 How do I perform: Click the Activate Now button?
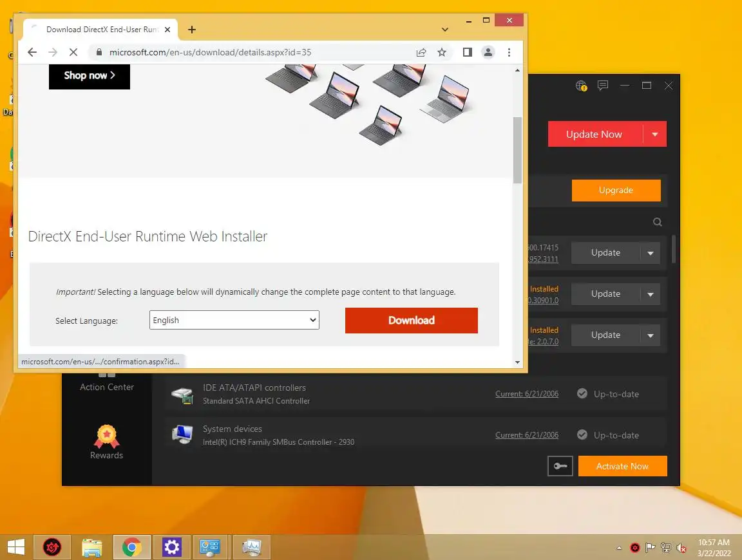pyautogui.click(x=622, y=467)
